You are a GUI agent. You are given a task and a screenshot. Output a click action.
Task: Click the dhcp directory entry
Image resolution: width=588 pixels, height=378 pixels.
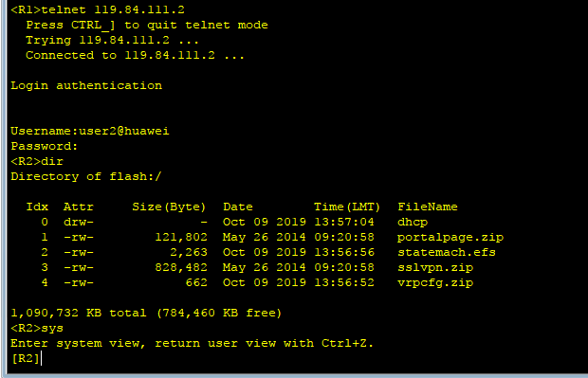click(x=413, y=222)
